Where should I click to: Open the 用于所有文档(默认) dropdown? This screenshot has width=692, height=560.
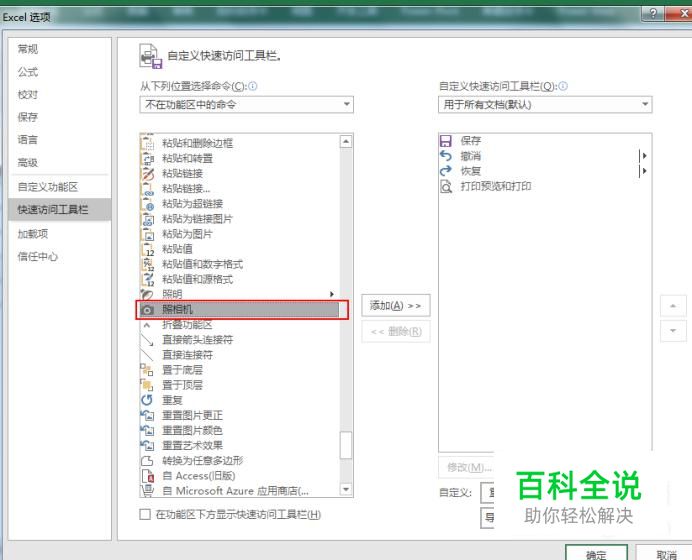[545, 105]
